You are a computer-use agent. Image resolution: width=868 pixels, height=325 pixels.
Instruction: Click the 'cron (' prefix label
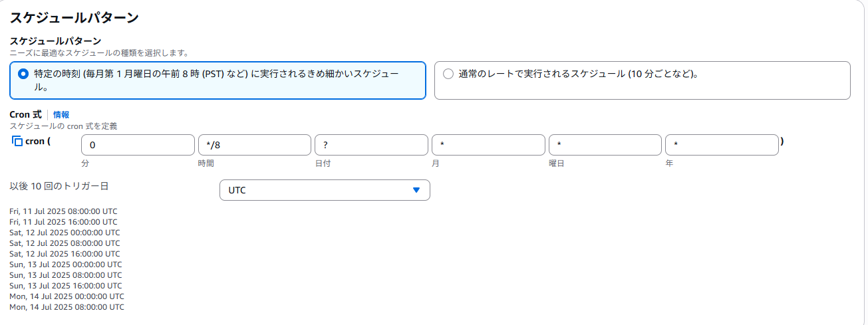pos(38,141)
